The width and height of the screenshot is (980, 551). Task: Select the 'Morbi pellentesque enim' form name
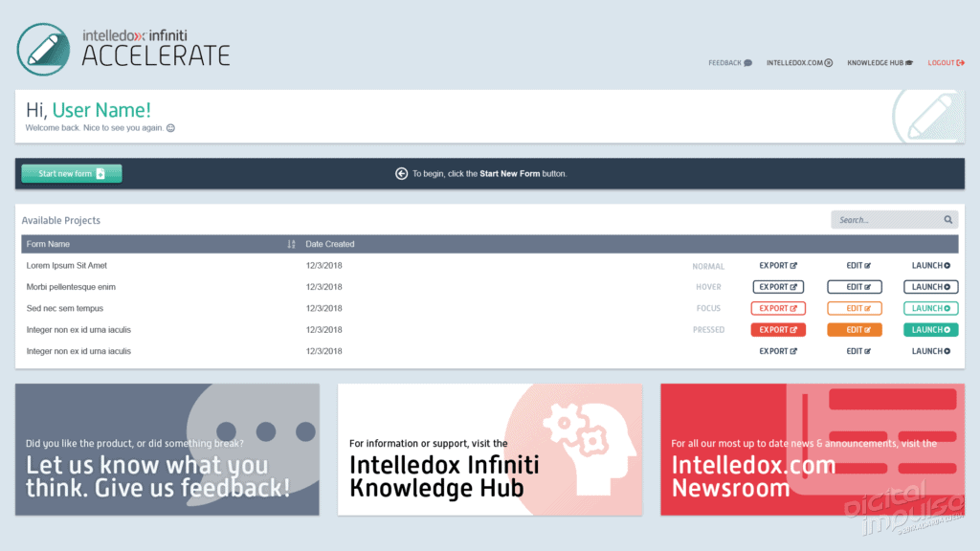pyautogui.click(x=71, y=287)
